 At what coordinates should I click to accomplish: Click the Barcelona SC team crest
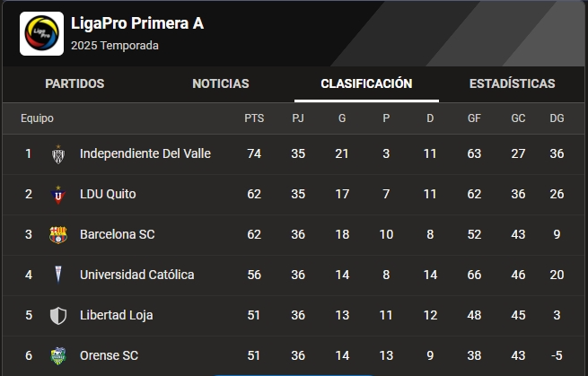[58, 234]
